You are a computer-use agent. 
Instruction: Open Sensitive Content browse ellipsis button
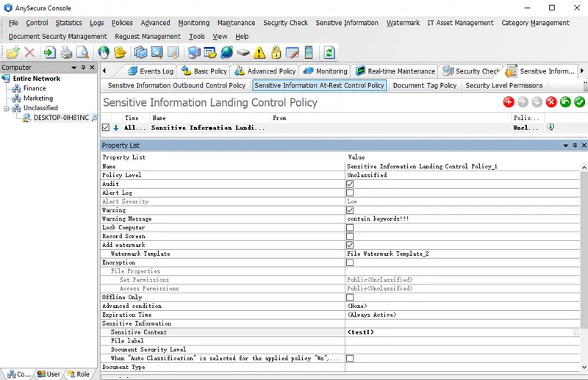click(576, 332)
